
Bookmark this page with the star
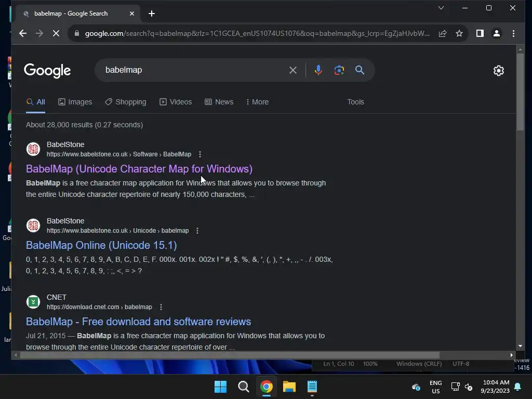[x=459, y=33]
